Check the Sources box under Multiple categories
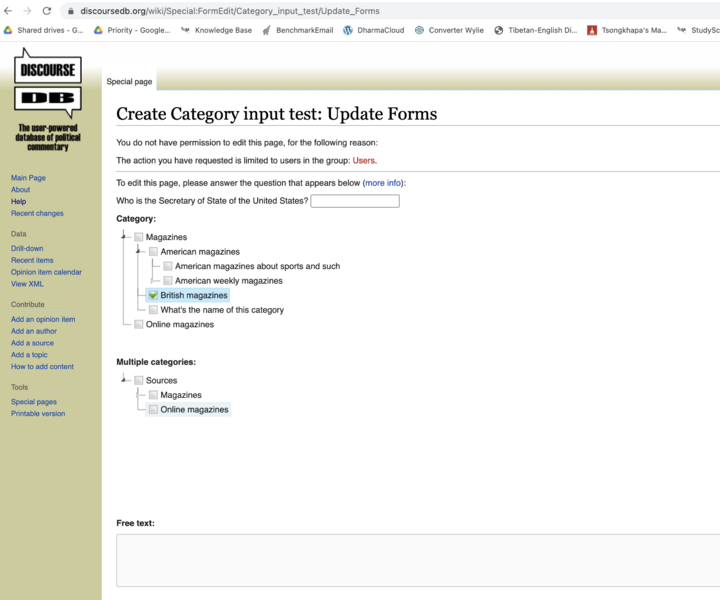Image resolution: width=720 pixels, height=600 pixels. click(139, 380)
